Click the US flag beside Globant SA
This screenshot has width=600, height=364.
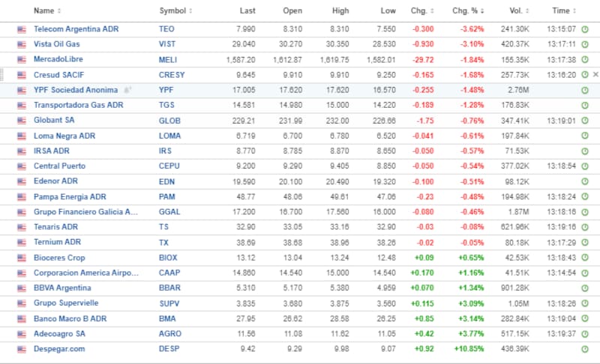(x=21, y=121)
